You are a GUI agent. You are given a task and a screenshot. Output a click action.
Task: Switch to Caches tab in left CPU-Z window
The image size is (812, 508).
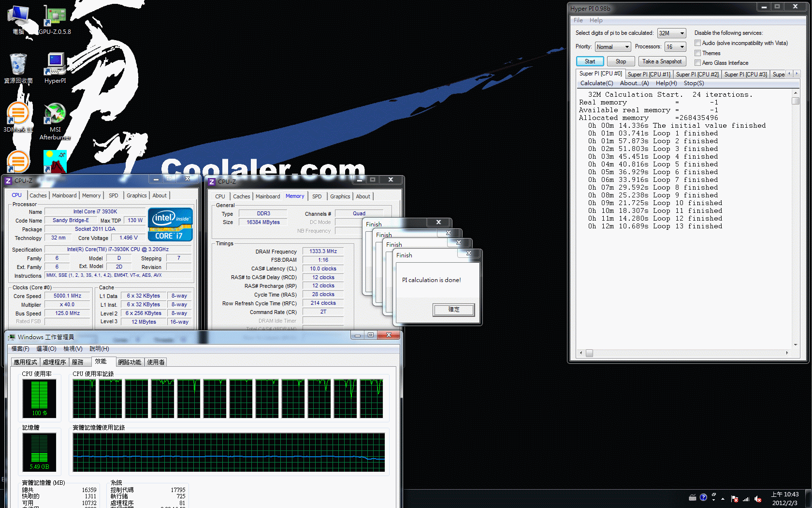38,195
